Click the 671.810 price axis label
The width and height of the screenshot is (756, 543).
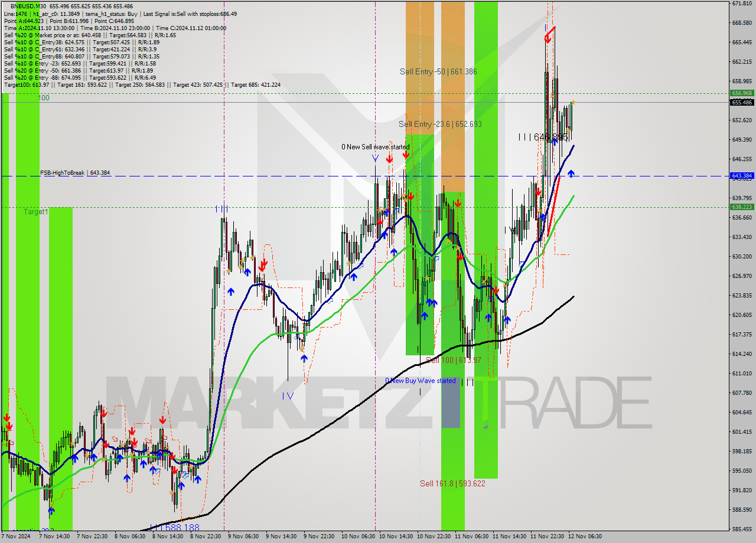click(x=742, y=4)
